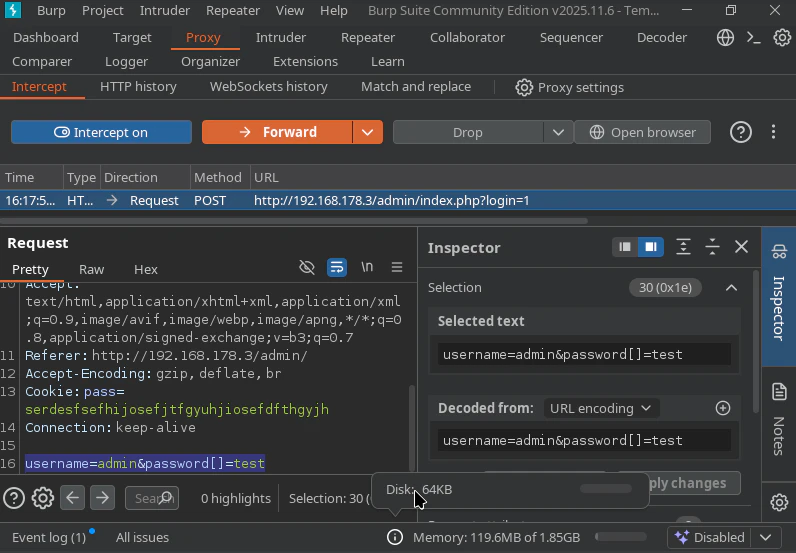Go to next search match arrow

(103, 498)
